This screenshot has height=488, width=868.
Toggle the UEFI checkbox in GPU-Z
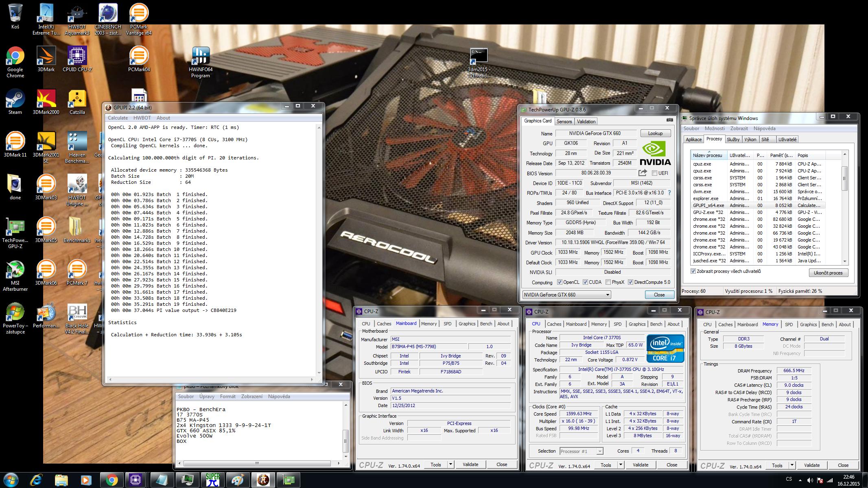point(654,173)
